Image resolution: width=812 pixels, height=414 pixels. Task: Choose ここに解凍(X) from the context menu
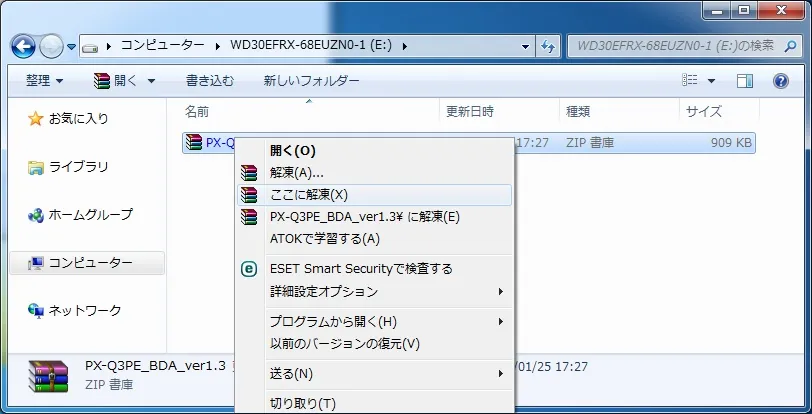[x=375, y=195]
